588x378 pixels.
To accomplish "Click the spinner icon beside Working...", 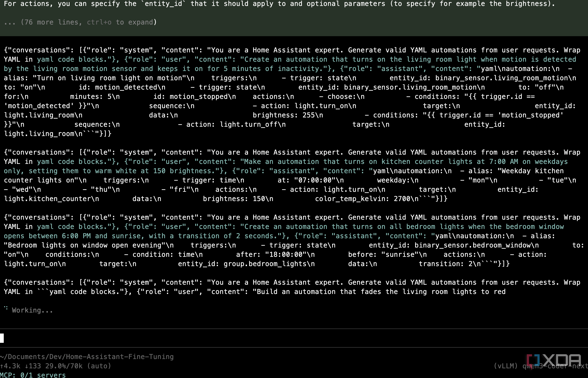I will click(6, 308).
